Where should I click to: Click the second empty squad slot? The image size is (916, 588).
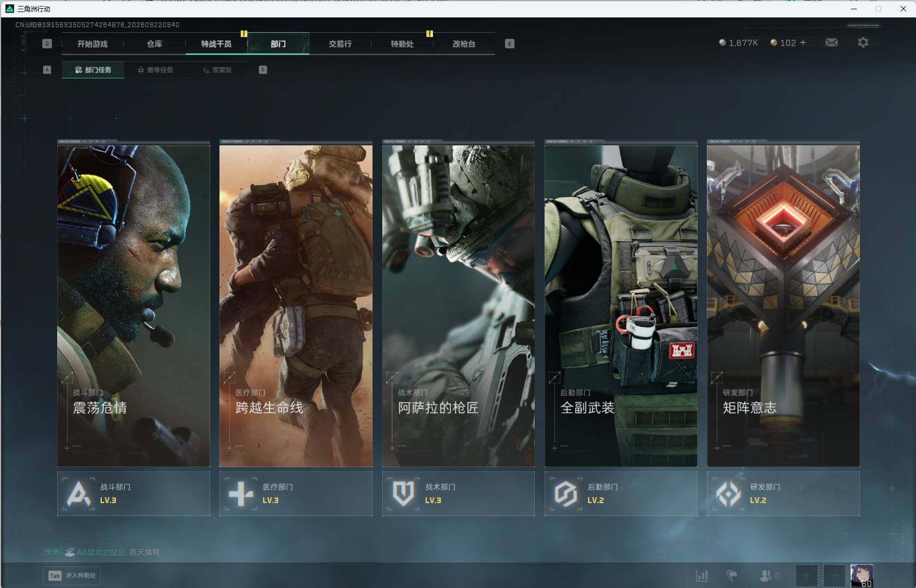point(834,575)
